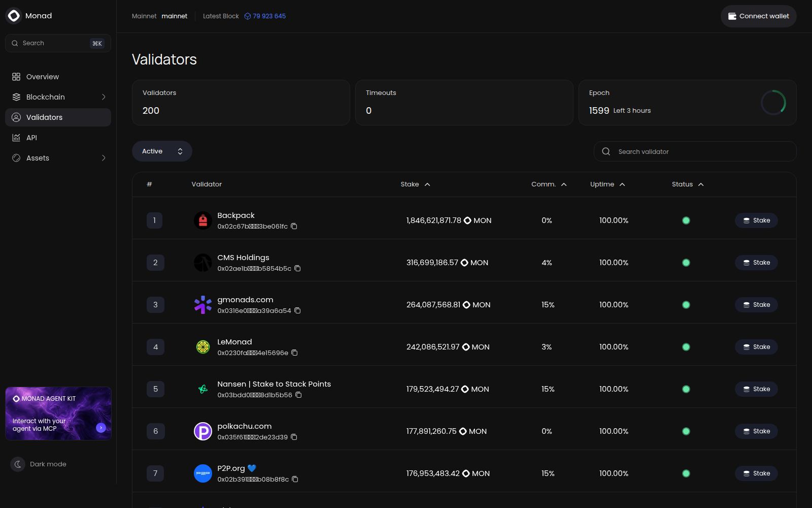Sort validators by Uptime column
The image size is (812, 508).
click(x=607, y=184)
